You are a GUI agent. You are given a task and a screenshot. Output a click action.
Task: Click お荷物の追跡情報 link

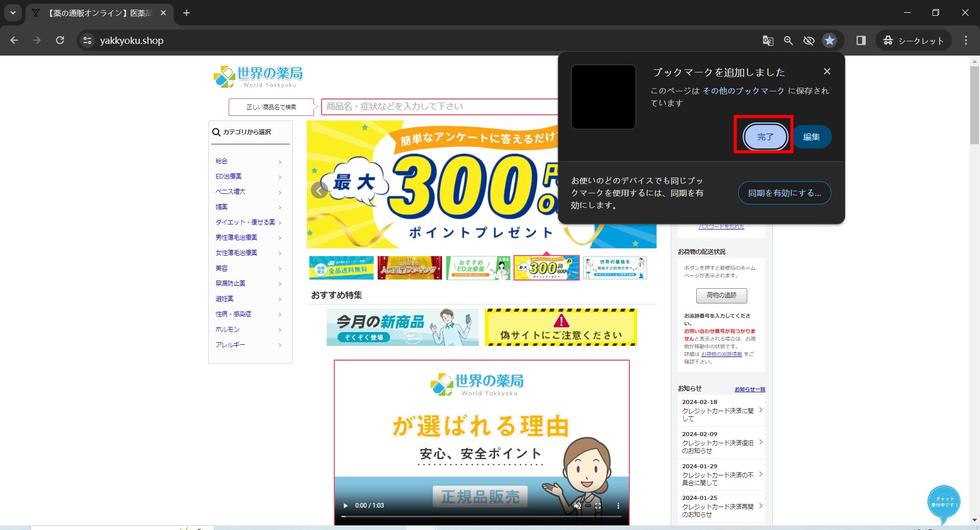tap(721, 354)
